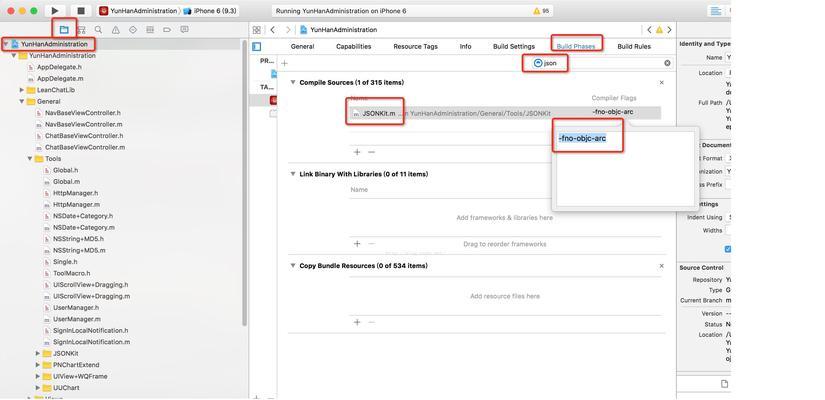
Task: Expand the LeanChatLib folder
Action: click(22, 90)
